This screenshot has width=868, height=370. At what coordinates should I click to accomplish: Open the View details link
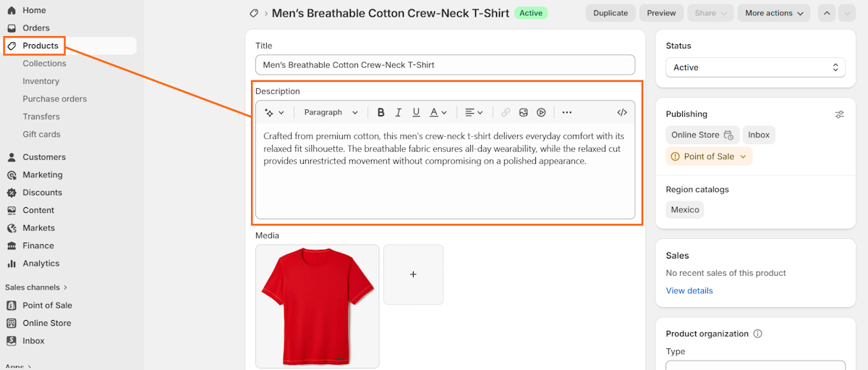(x=689, y=291)
